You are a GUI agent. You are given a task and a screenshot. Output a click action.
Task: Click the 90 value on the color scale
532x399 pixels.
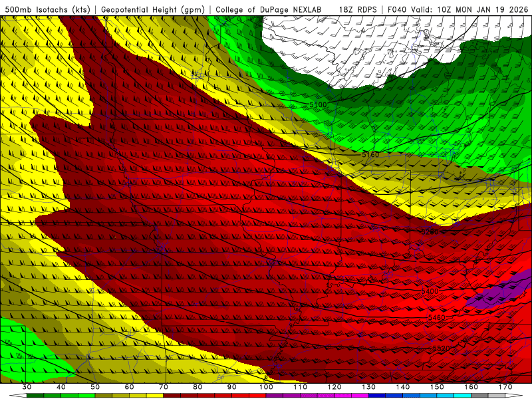(x=232, y=387)
